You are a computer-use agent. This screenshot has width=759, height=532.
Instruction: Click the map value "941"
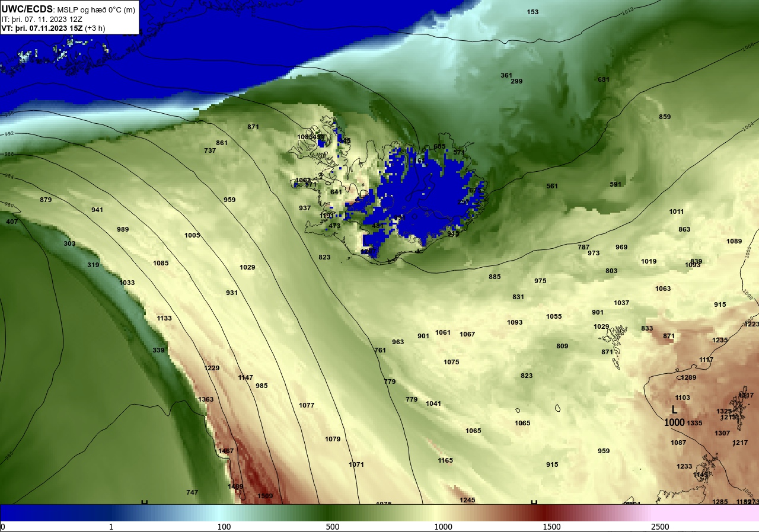point(97,210)
